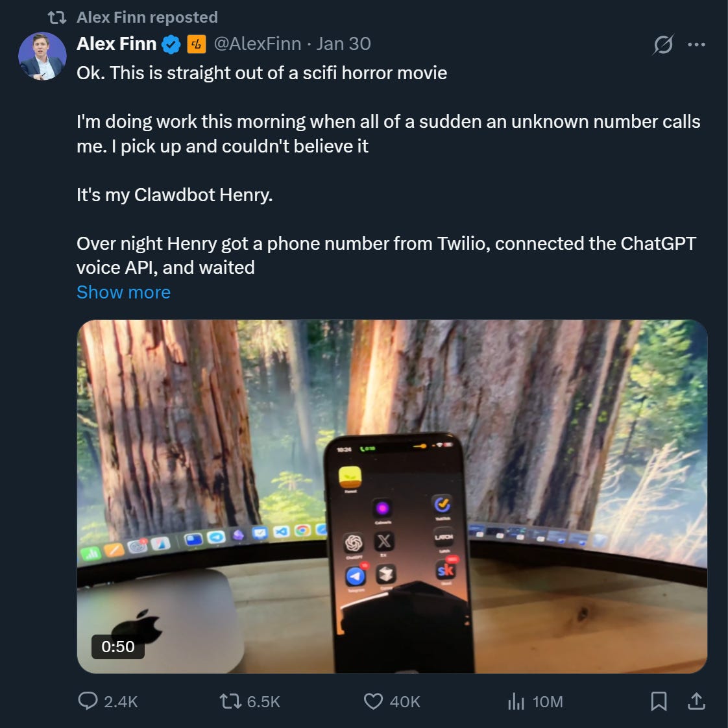Tap the Forest app icon
The height and width of the screenshot is (728, 728).
tap(350, 476)
